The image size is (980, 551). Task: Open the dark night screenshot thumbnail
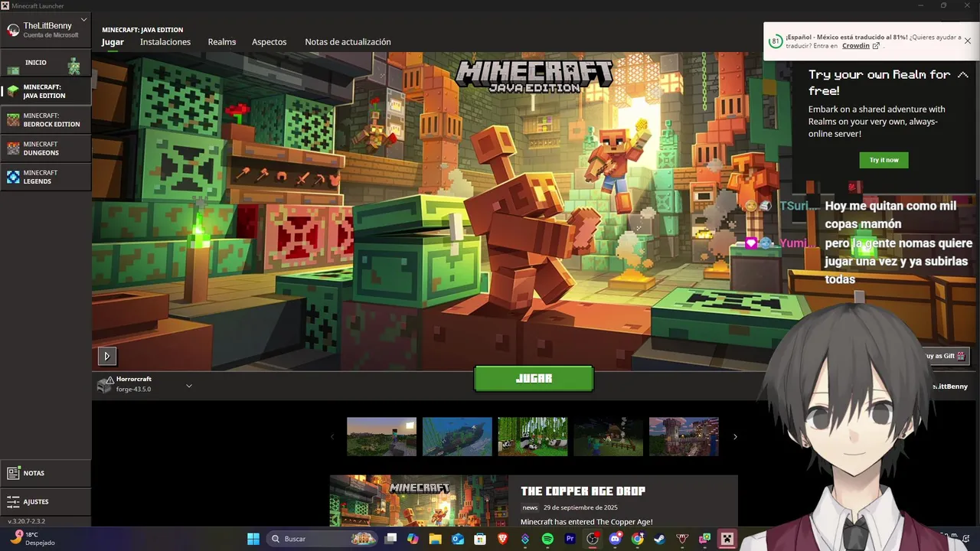(x=609, y=437)
